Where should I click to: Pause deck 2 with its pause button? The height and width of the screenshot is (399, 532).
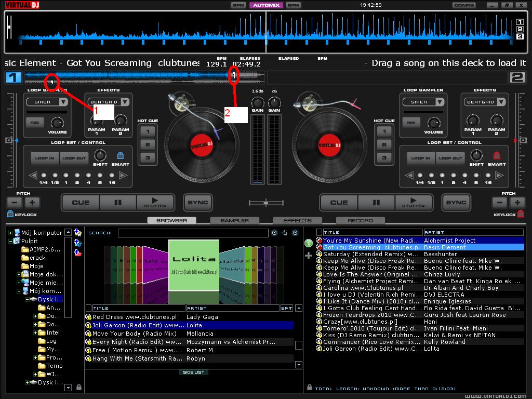pos(376,203)
